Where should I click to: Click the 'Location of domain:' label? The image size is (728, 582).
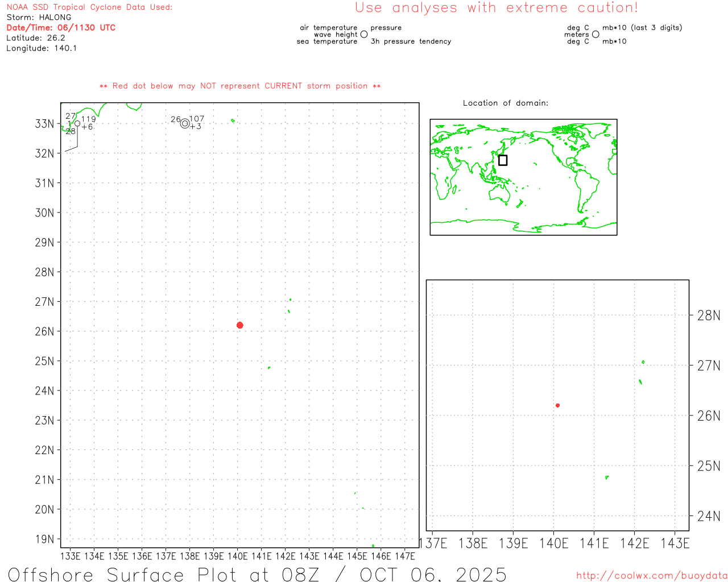[x=505, y=103]
